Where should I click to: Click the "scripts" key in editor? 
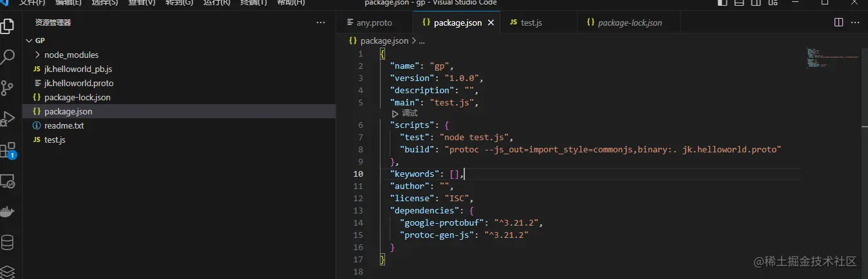(x=411, y=125)
